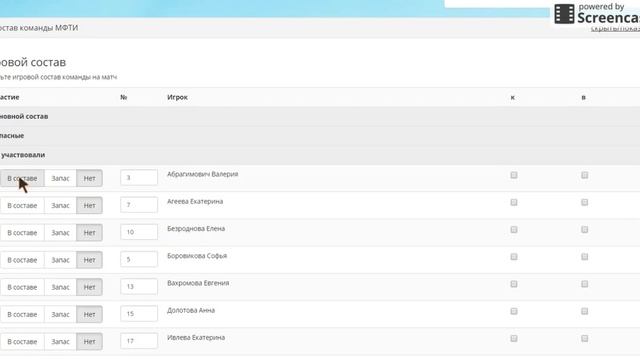Put Боровикова Софья in Запас

click(60, 260)
